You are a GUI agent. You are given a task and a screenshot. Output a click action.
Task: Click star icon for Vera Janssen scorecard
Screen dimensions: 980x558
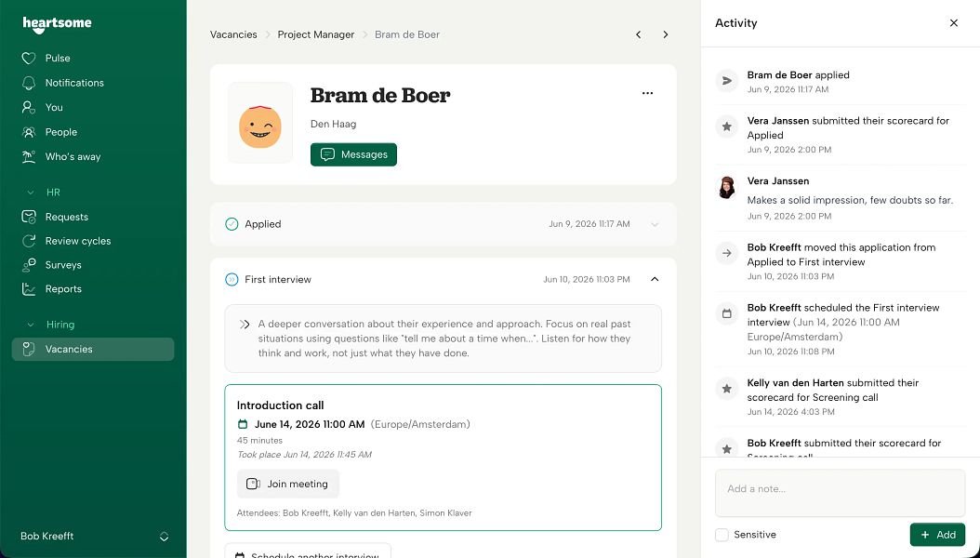coord(726,127)
